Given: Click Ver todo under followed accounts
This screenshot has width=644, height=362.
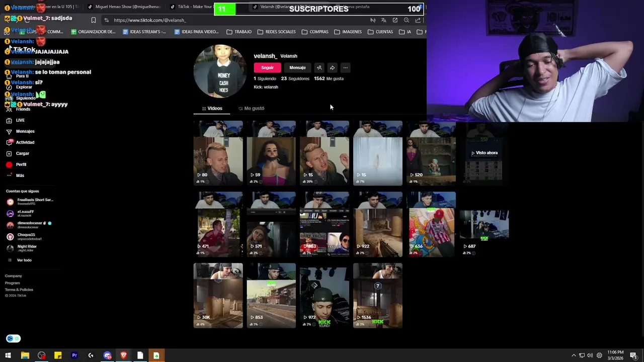Looking at the screenshot, I should coord(20,260).
